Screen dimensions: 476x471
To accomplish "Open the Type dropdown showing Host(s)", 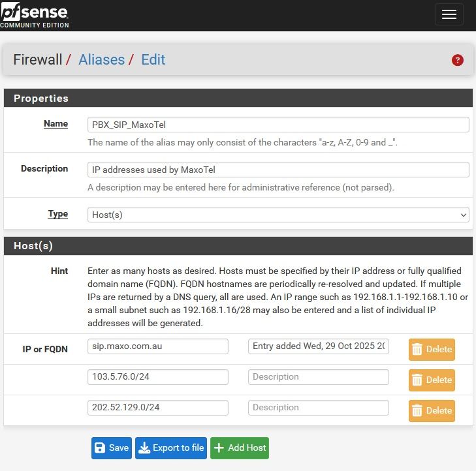I will point(278,214).
